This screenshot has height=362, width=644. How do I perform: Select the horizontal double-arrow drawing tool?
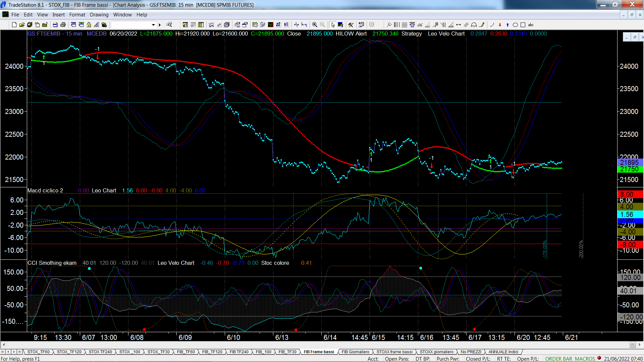click(459, 25)
